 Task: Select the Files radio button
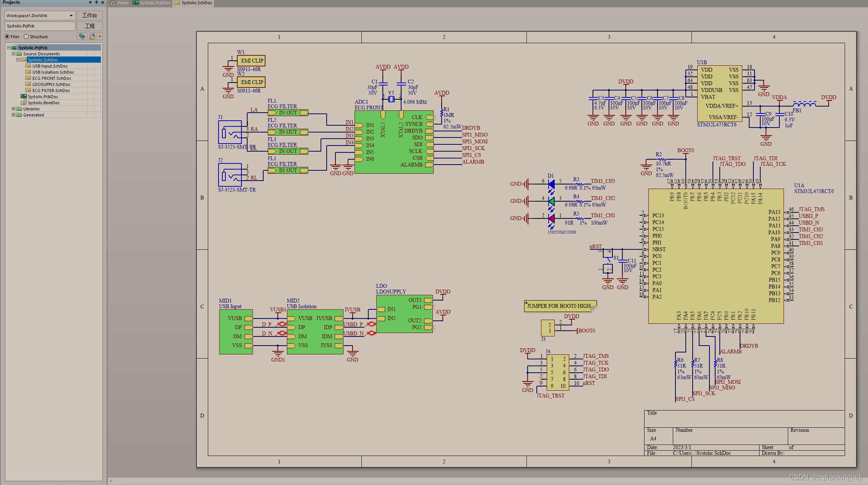[x=7, y=37]
